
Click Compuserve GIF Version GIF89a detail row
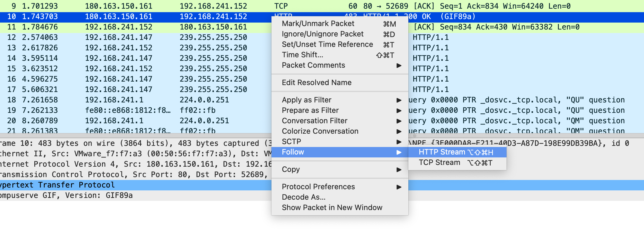pos(66,196)
